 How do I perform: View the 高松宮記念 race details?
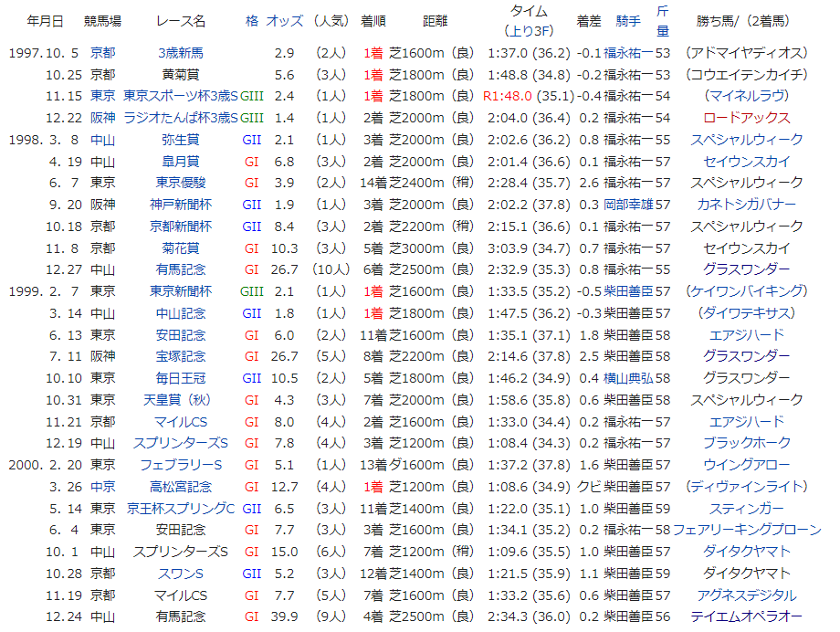(x=181, y=486)
